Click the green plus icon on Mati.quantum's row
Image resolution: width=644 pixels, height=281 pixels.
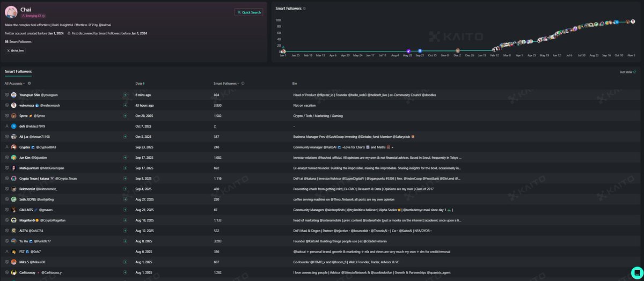click(x=125, y=168)
